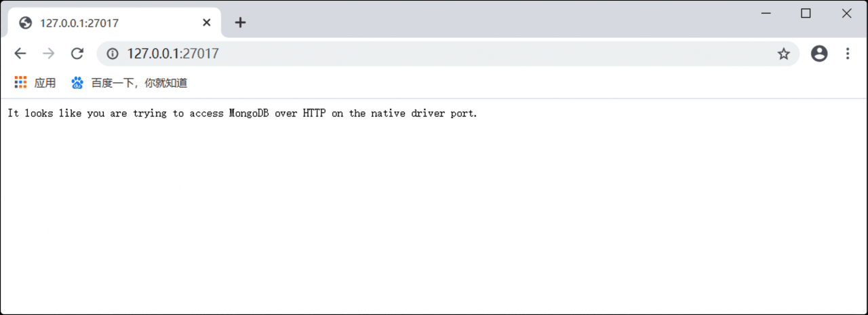Click the forward navigation arrow
The image size is (868, 315).
48,54
